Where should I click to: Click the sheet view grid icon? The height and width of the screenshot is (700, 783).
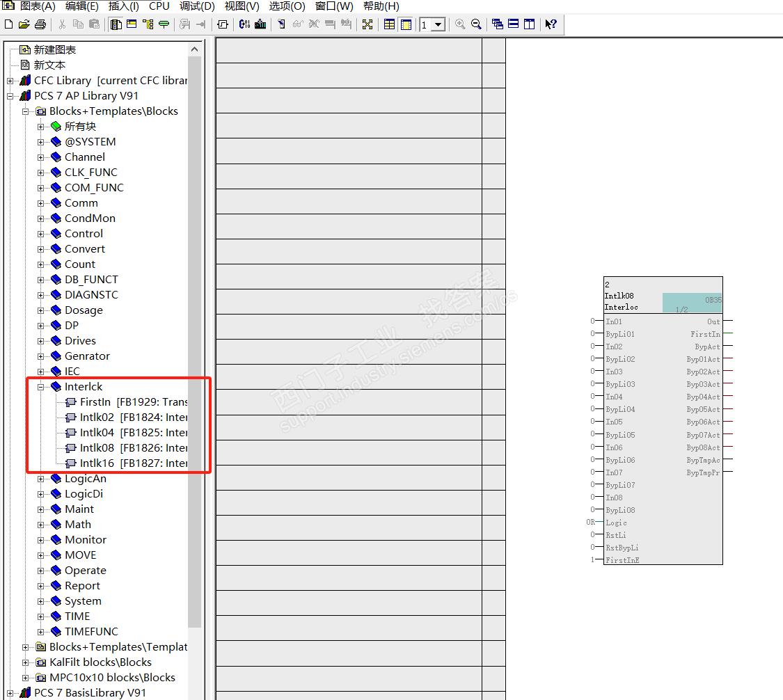(x=390, y=24)
